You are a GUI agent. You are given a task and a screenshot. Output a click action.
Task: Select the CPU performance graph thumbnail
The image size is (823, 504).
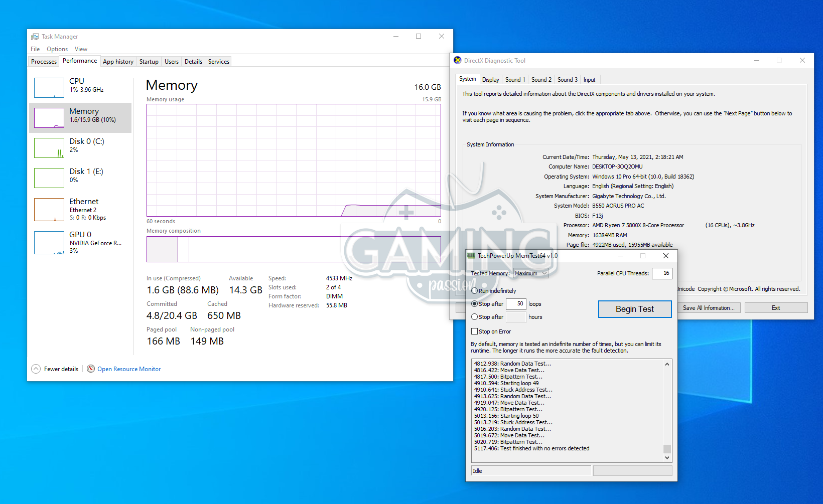tap(49, 88)
